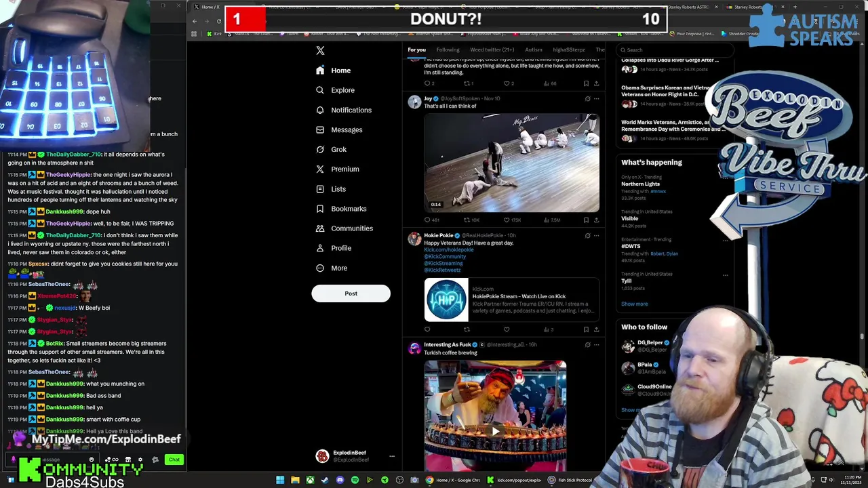Repost Hokie Pokie's Veterans Day post
The image size is (868, 488).
[467, 329]
